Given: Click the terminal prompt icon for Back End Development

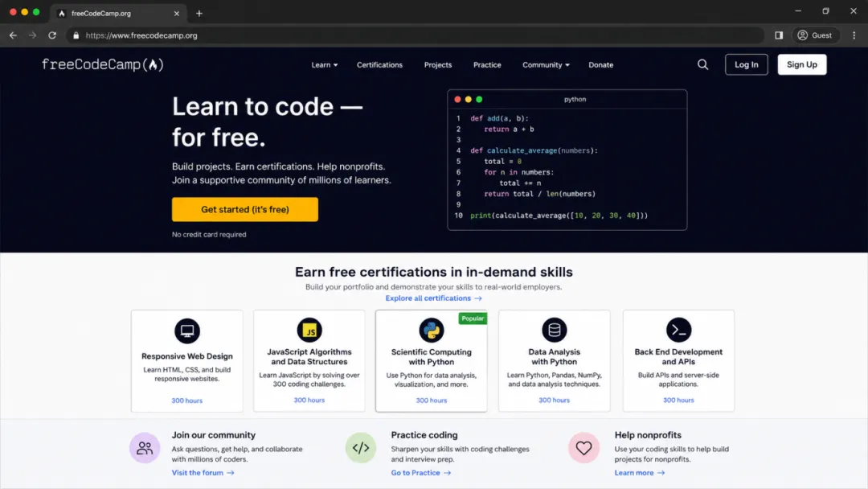Looking at the screenshot, I should coord(678,330).
